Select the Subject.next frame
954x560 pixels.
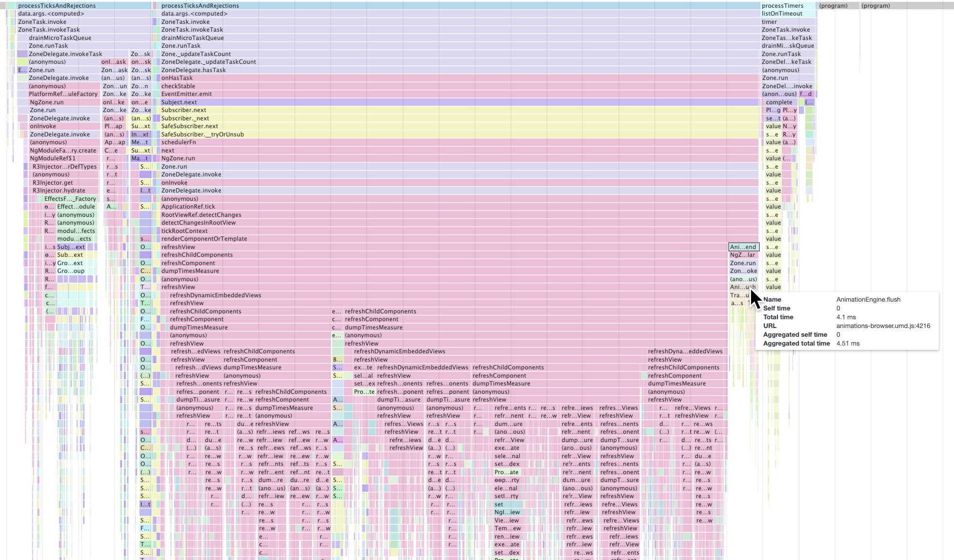click(x=459, y=102)
